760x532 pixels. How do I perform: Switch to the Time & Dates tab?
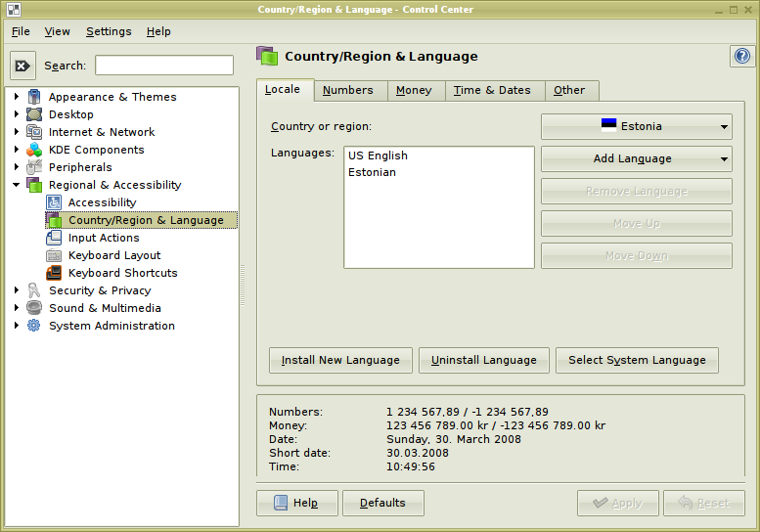click(492, 90)
